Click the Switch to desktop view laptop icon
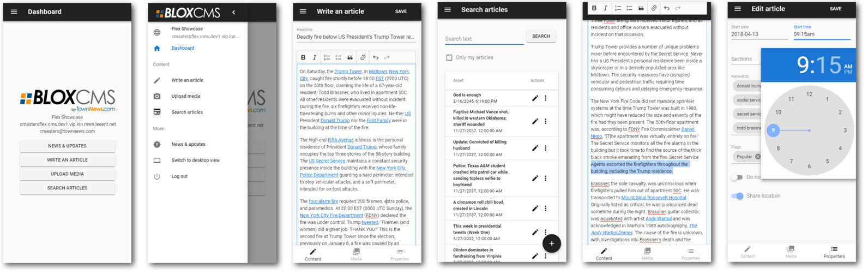 pyautogui.click(x=157, y=161)
